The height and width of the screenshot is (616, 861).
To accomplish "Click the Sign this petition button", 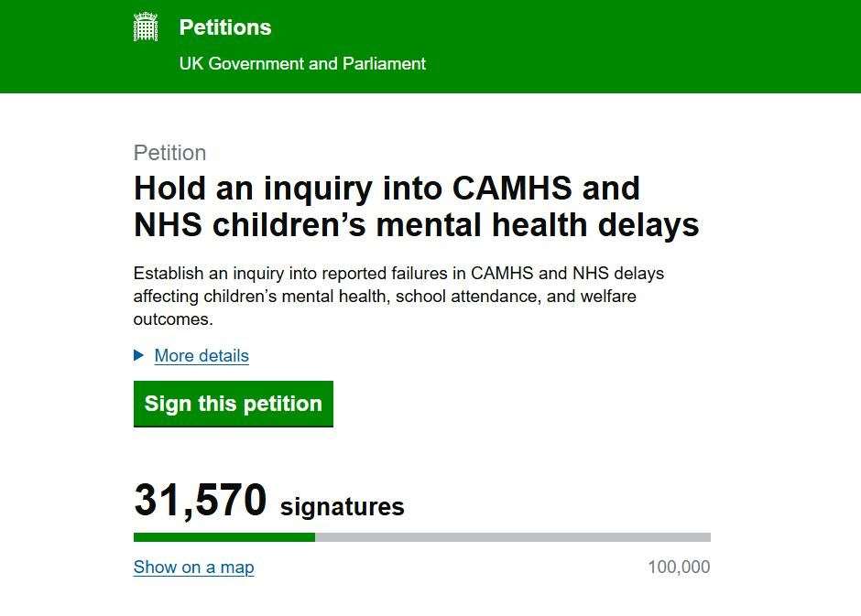I will pos(233,403).
